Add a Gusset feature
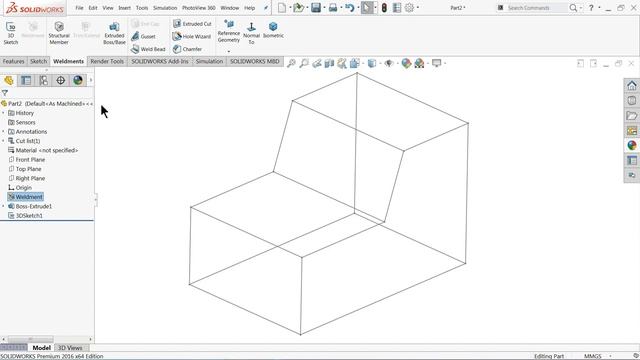Screen dimensions: 640x360 (x=143, y=36)
